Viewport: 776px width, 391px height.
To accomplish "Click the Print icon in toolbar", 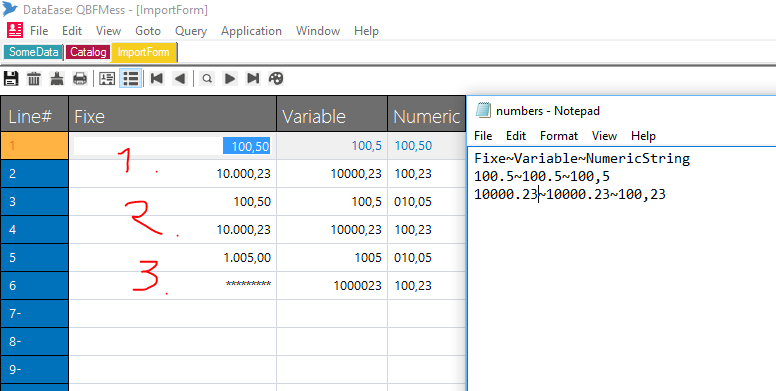I will (x=80, y=79).
